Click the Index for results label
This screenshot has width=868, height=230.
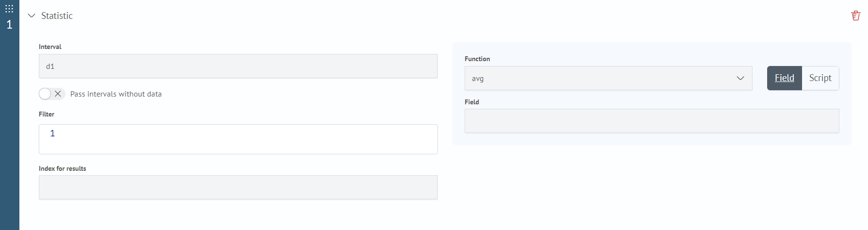click(x=63, y=168)
